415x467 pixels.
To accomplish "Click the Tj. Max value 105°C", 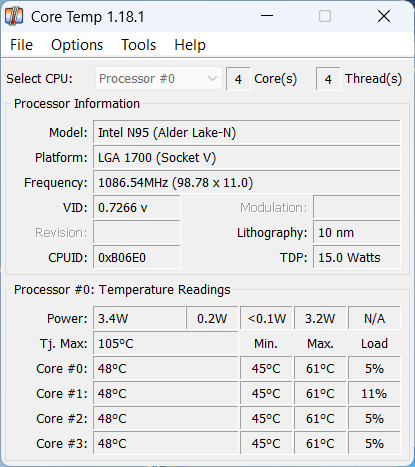I will (166, 344).
